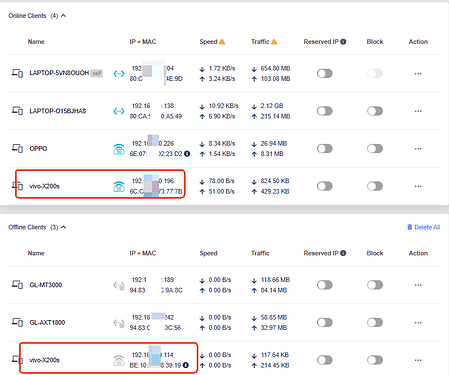
Task: Click the 26.94 MB traffic value
Action: pos(274,143)
